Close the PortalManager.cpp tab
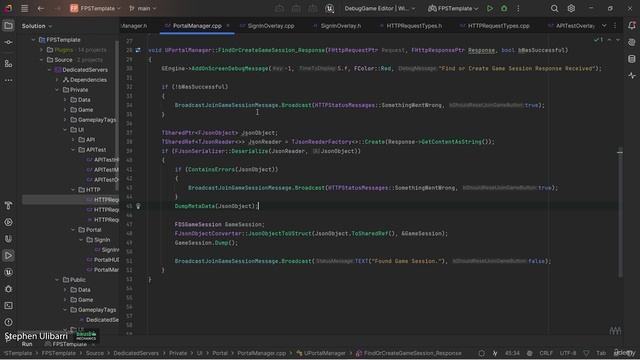The image size is (640, 360). (x=228, y=26)
